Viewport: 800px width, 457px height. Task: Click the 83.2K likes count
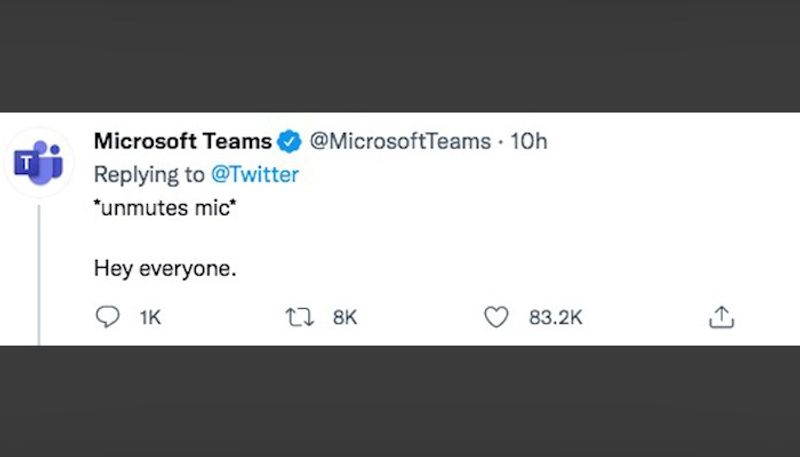coord(555,318)
